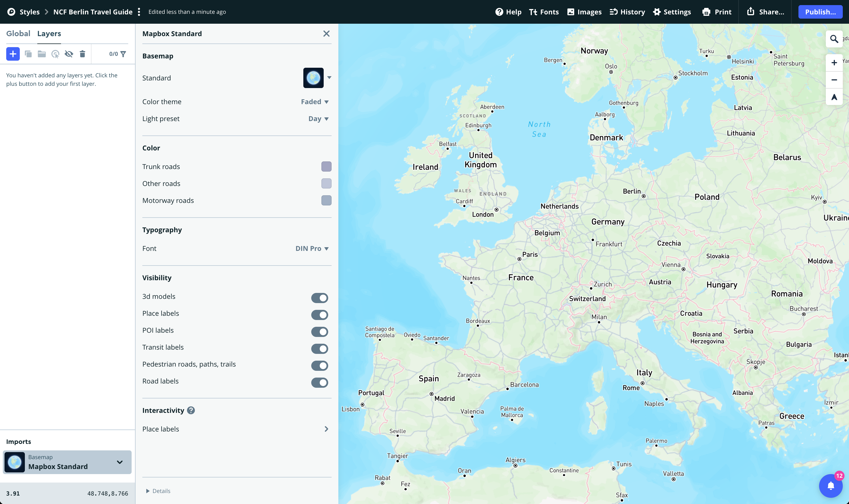Screen dimensions: 849x504
Task: Open the Color theme Faded dropdown
Action: coord(315,102)
